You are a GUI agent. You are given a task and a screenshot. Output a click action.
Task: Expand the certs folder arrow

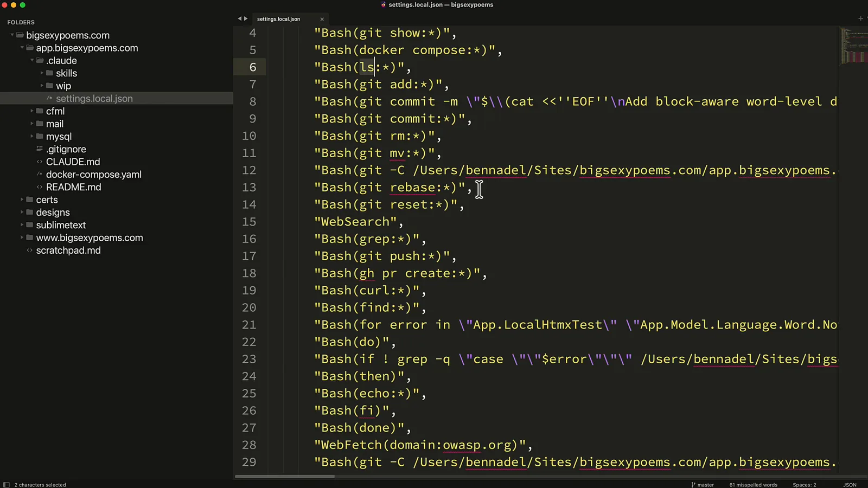click(x=22, y=200)
